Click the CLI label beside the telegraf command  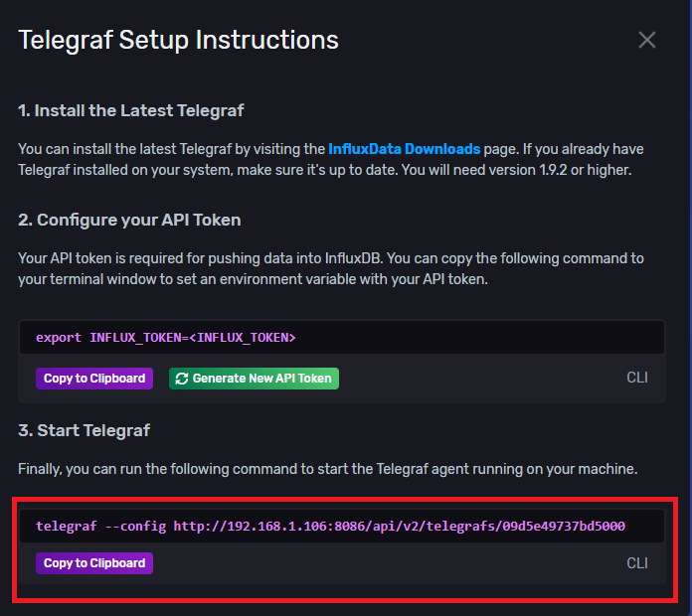coord(637,563)
